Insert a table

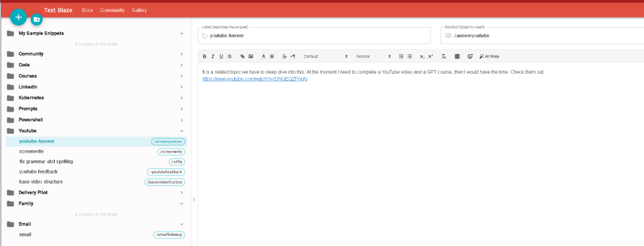coord(457,56)
